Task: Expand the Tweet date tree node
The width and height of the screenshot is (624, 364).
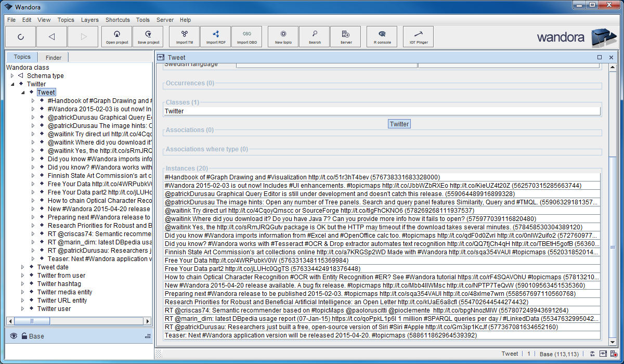Action: click(x=22, y=267)
